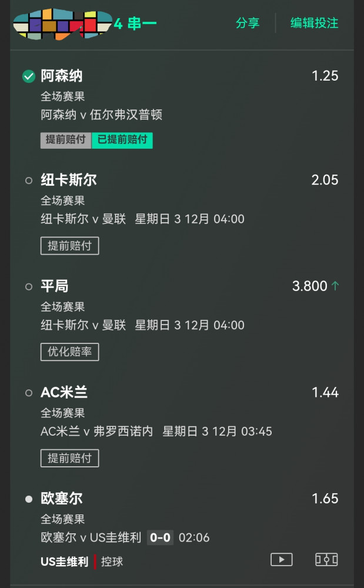Open the pitch match tracker icon
364x588 pixels.
326,559
